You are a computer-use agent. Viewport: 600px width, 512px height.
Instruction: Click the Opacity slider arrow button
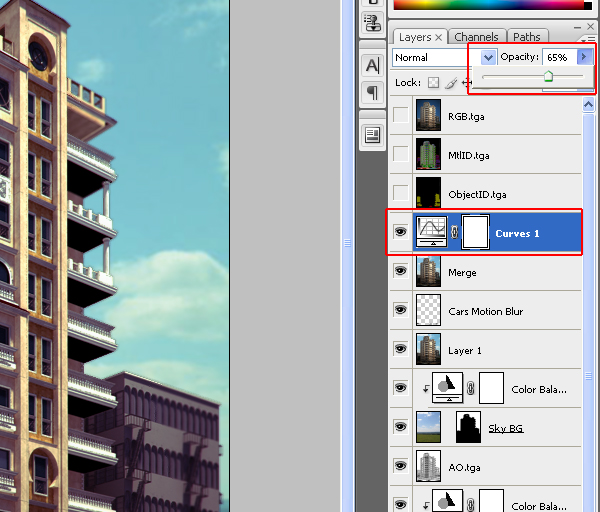(x=584, y=58)
